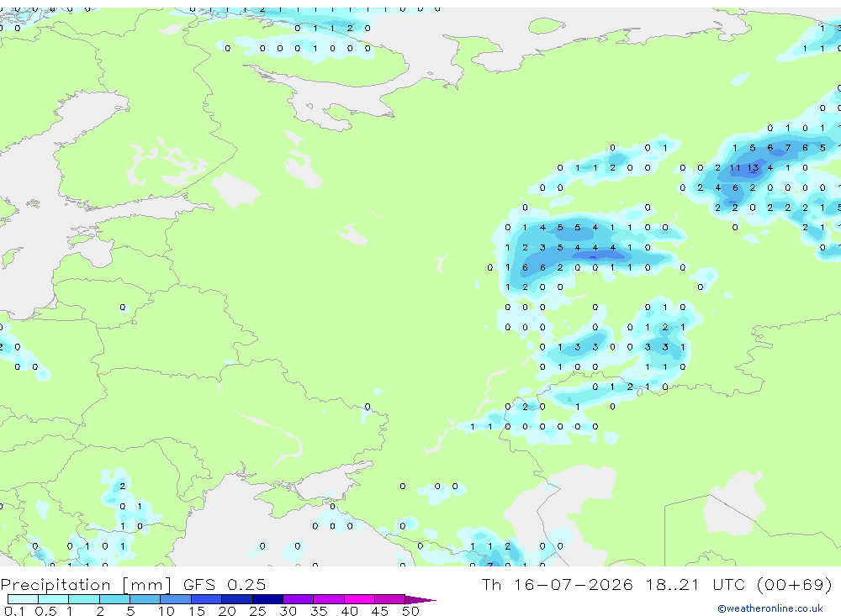Click the '45' legend scale label
The height and width of the screenshot is (616, 841).
(x=380, y=611)
